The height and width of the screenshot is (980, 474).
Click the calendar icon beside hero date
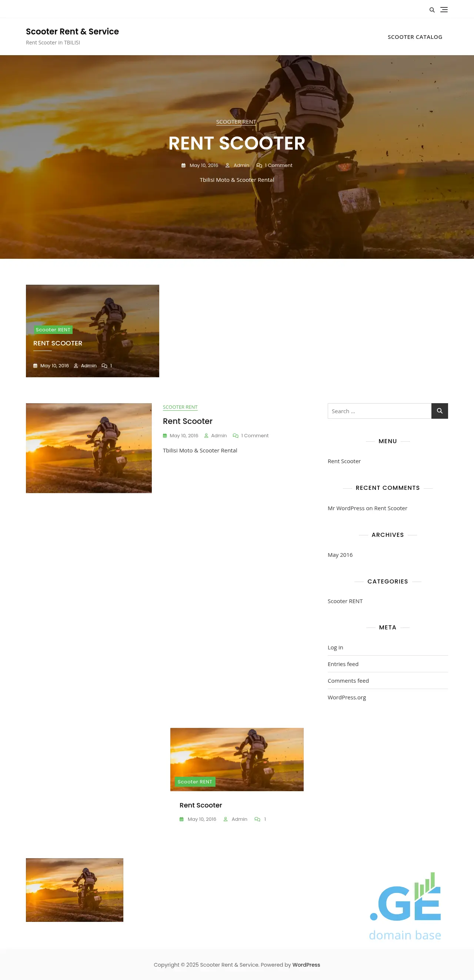[x=183, y=165]
